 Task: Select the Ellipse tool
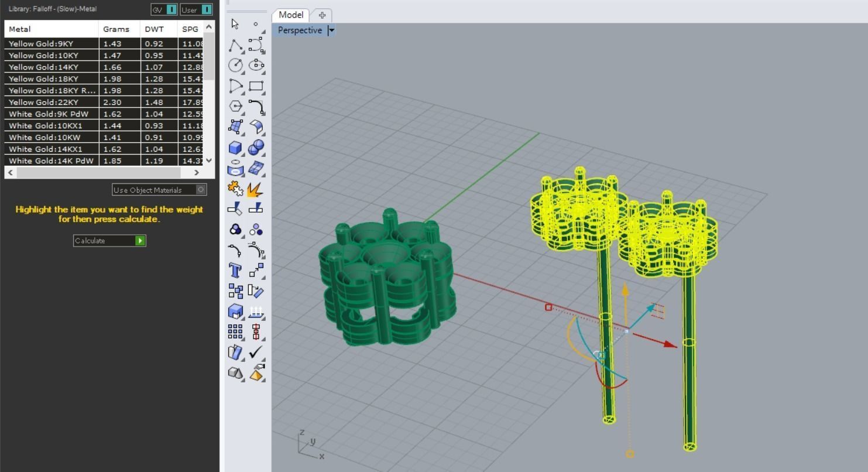[x=256, y=65]
